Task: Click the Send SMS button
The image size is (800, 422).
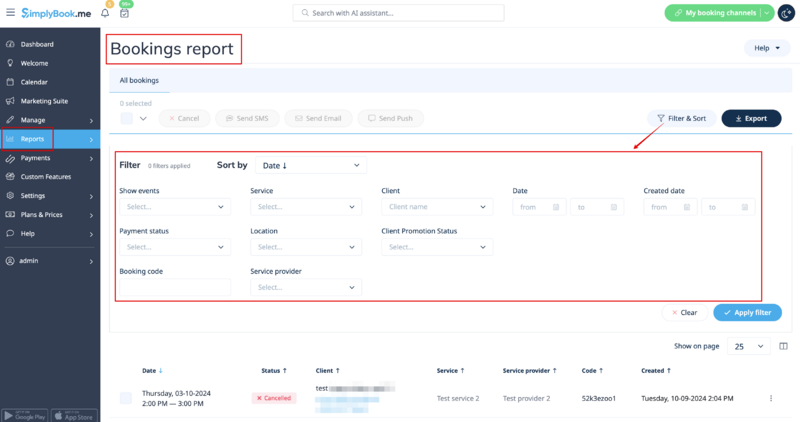Action: click(247, 118)
